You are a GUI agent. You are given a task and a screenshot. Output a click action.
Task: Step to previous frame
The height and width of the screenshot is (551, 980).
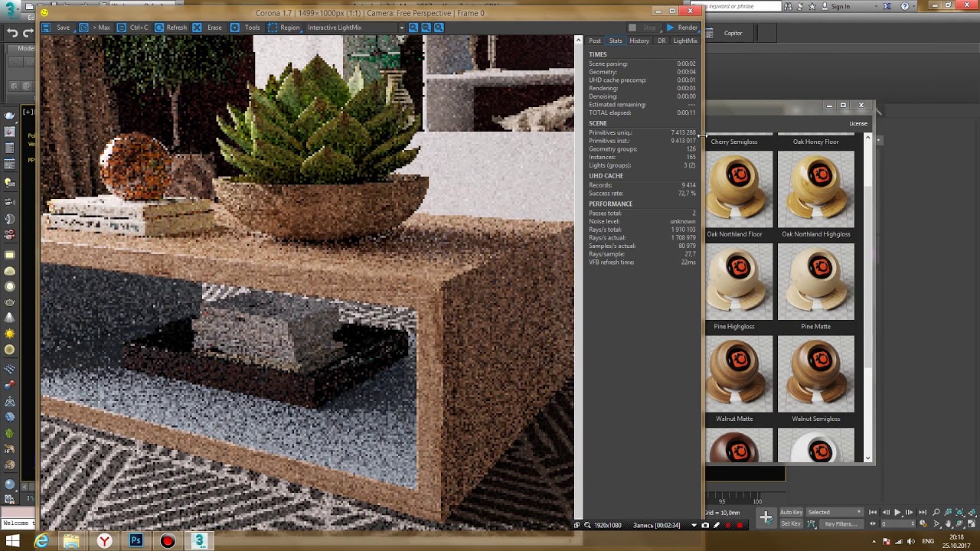pyautogui.click(x=885, y=512)
